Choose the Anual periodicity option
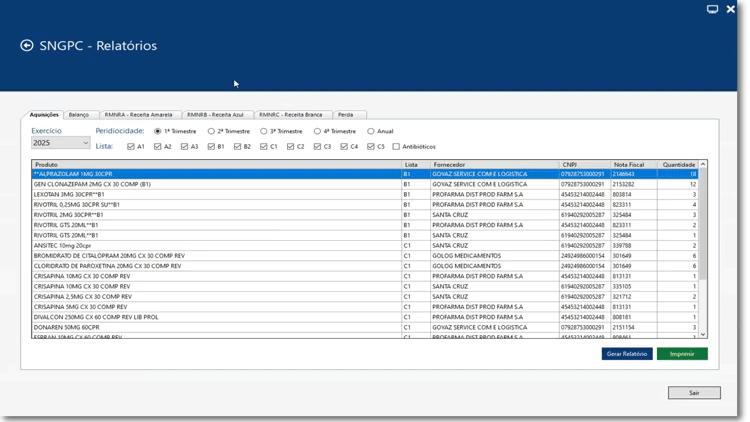750x422 pixels. click(x=371, y=131)
